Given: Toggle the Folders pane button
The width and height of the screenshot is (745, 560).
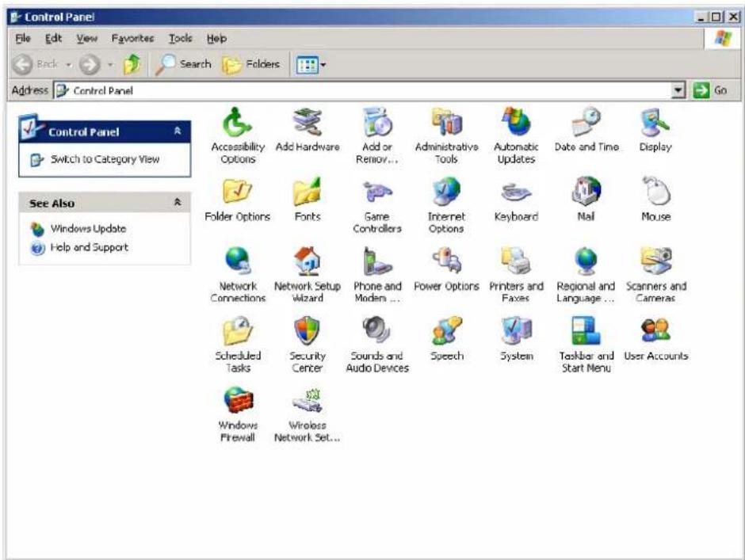Looking at the screenshot, I should click(251, 64).
